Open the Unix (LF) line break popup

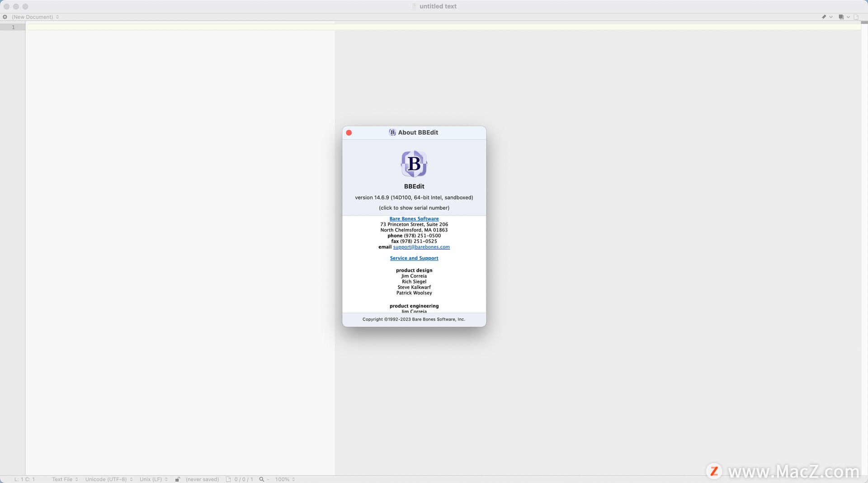154,479
